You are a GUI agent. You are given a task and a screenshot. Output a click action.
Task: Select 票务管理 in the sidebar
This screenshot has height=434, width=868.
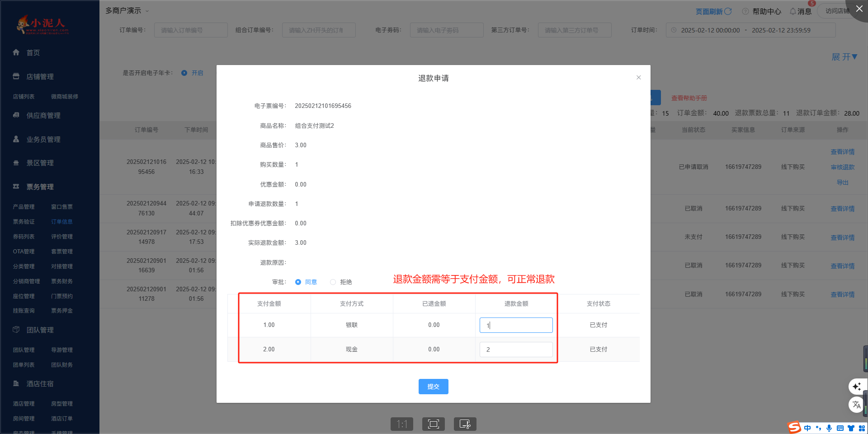[x=40, y=187]
